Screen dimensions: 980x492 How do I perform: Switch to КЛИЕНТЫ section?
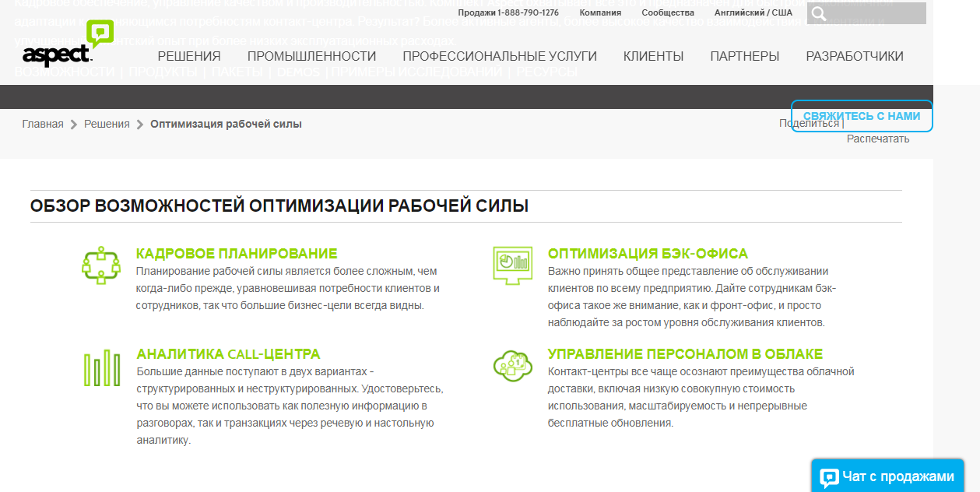click(x=653, y=55)
